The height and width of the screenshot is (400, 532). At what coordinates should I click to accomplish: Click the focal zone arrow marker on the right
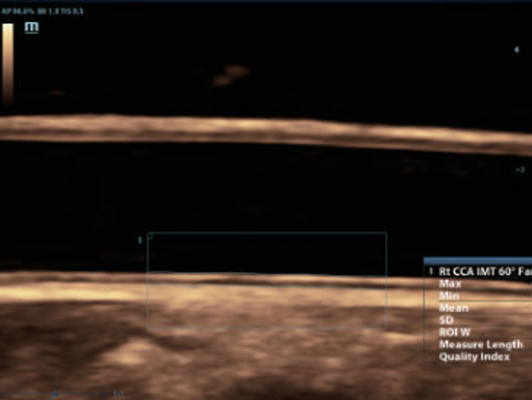coord(517,50)
